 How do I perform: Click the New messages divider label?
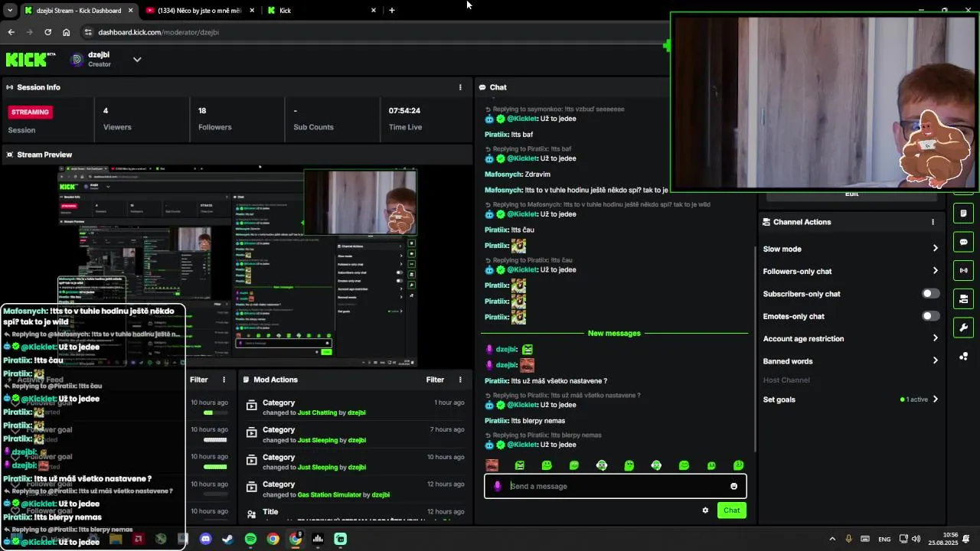614,333
